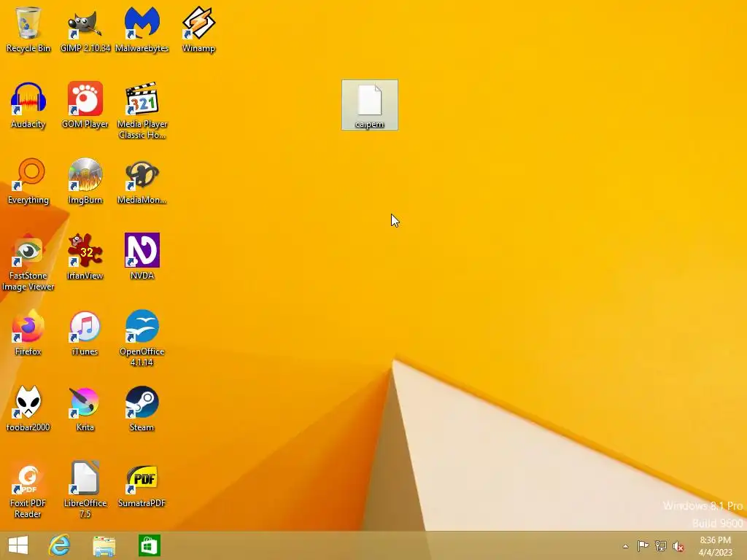747x560 pixels.
Task: Select the ImgBurn shortcut
Action: point(85,182)
